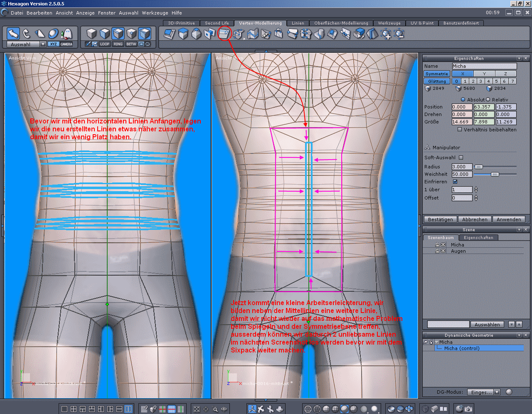
Task: Toggle the Soft-Auswahl checkbox
Action: [x=461, y=158]
